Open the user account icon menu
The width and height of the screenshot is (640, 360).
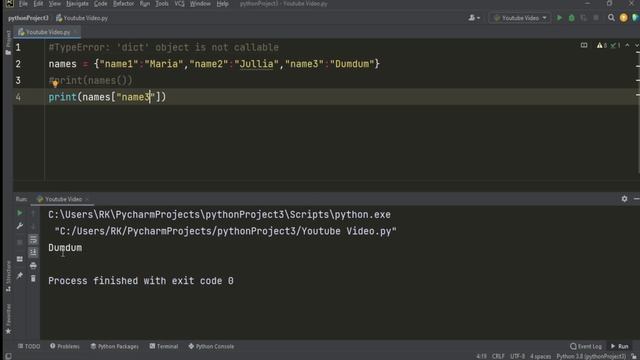pyautogui.click(x=474, y=18)
